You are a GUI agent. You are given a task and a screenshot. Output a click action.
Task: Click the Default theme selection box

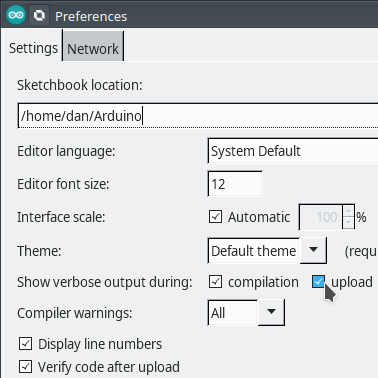[x=254, y=251]
